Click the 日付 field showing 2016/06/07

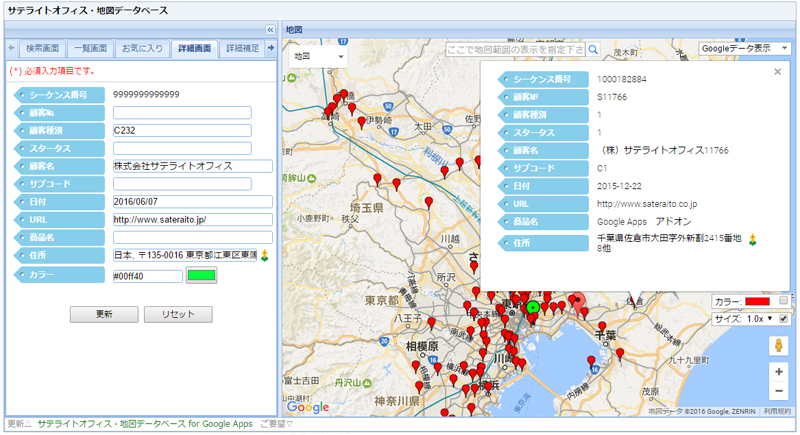click(193, 202)
